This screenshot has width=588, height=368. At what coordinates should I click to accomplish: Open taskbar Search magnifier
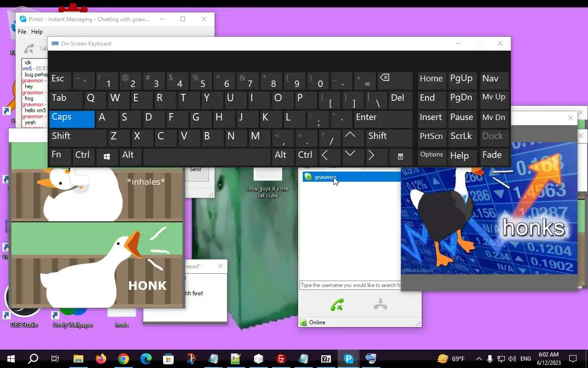pos(33,359)
